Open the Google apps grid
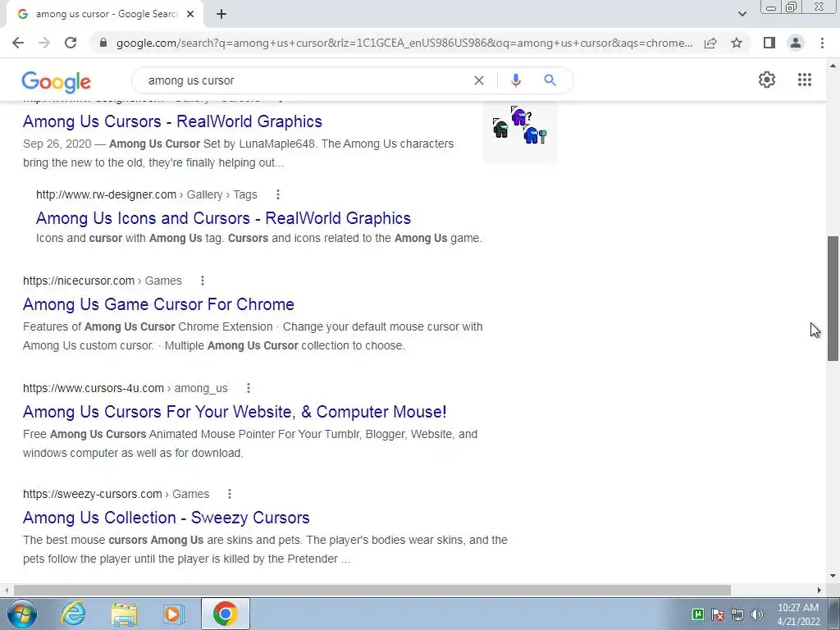 coord(804,80)
